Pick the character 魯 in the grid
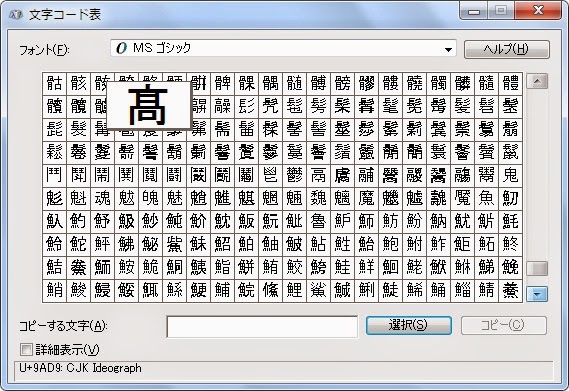569x391 pixels. pos(318,221)
